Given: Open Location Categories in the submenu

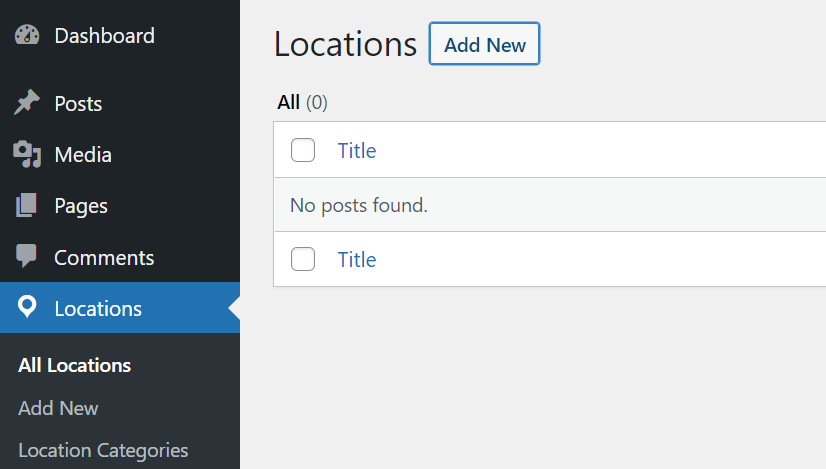Looking at the screenshot, I should coord(103,450).
